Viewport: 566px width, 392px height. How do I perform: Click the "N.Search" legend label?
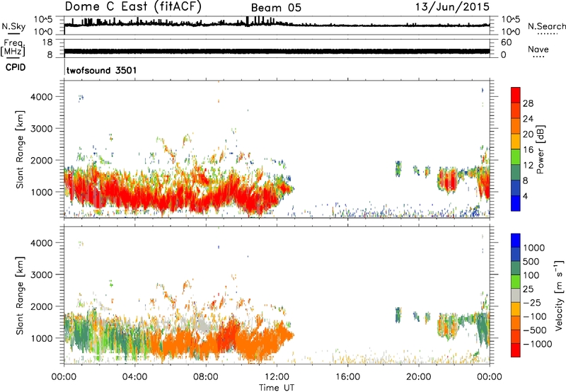pos(546,26)
